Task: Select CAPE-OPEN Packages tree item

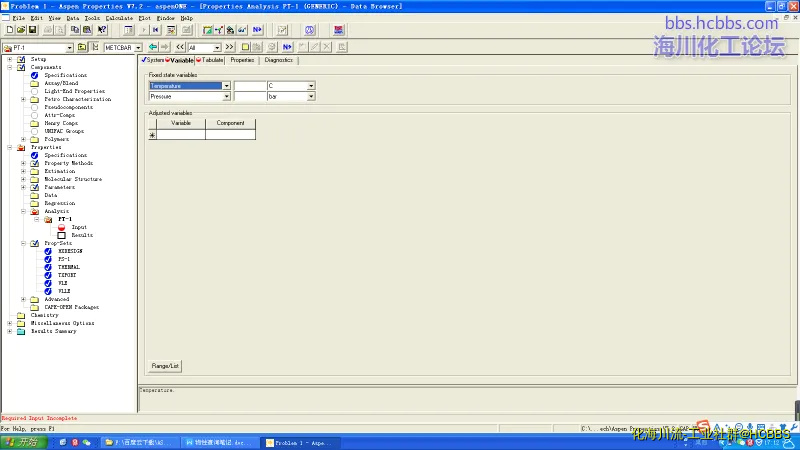Action: pyautogui.click(x=71, y=307)
